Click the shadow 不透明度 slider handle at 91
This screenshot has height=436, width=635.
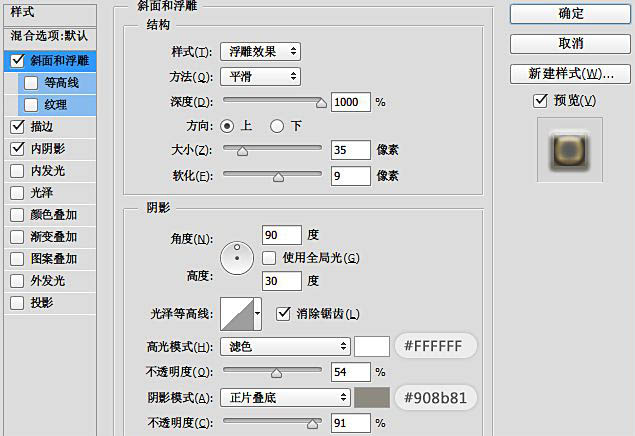click(x=312, y=424)
